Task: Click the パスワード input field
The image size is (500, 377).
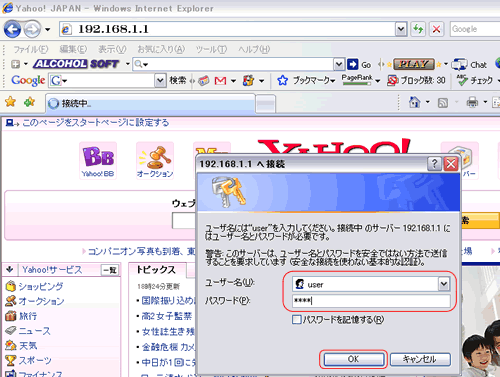Action: pos(371,301)
